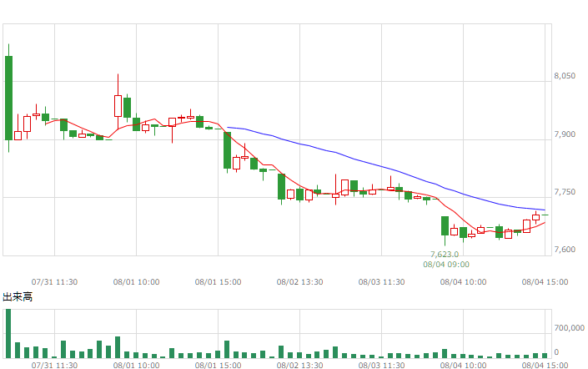Image resolution: width=588 pixels, height=369 pixels.
Task: Click the 08/03 11:30 price chart time label
Action: click(x=381, y=282)
